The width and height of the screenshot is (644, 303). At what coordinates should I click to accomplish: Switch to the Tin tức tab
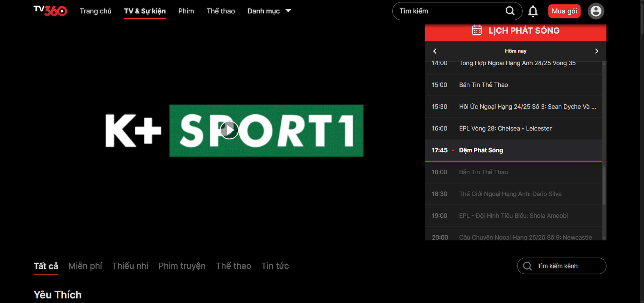click(x=275, y=266)
